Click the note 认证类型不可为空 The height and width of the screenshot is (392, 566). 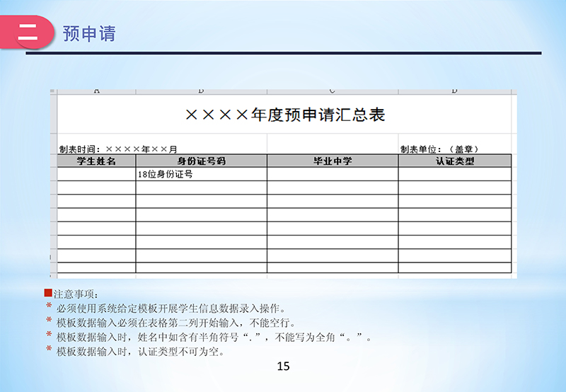(140, 351)
